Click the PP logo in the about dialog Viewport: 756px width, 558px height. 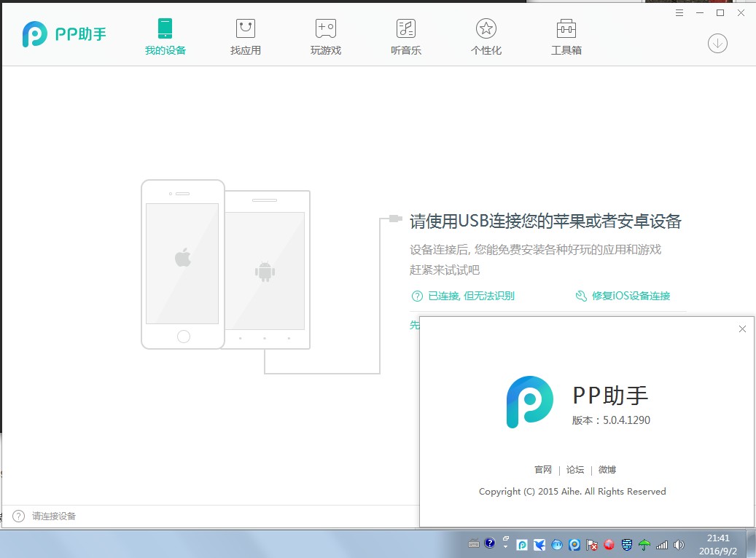pyautogui.click(x=529, y=402)
